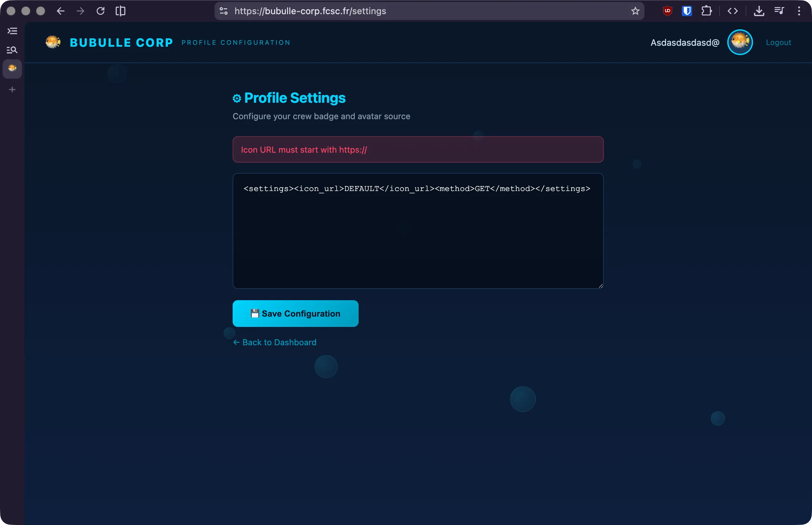Image resolution: width=812 pixels, height=525 pixels.
Task: Open the media playback controls panel
Action: (x=779, y=11)
